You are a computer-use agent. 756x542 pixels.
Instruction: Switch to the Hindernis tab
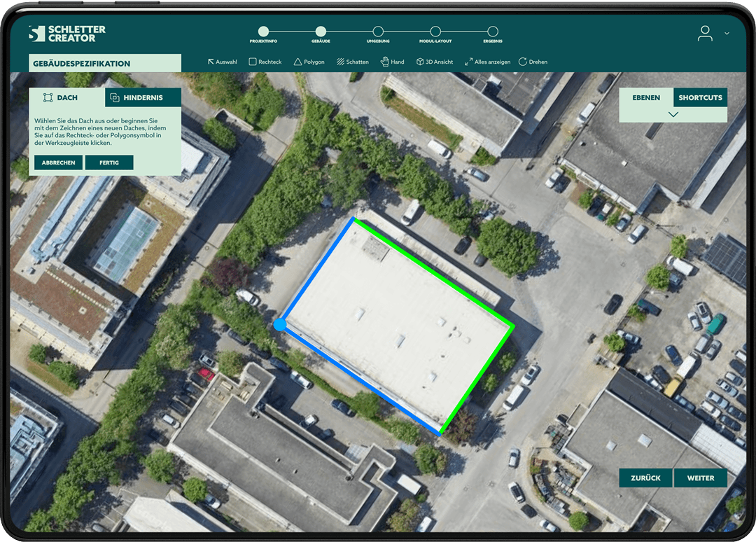(x=143, y=97)
